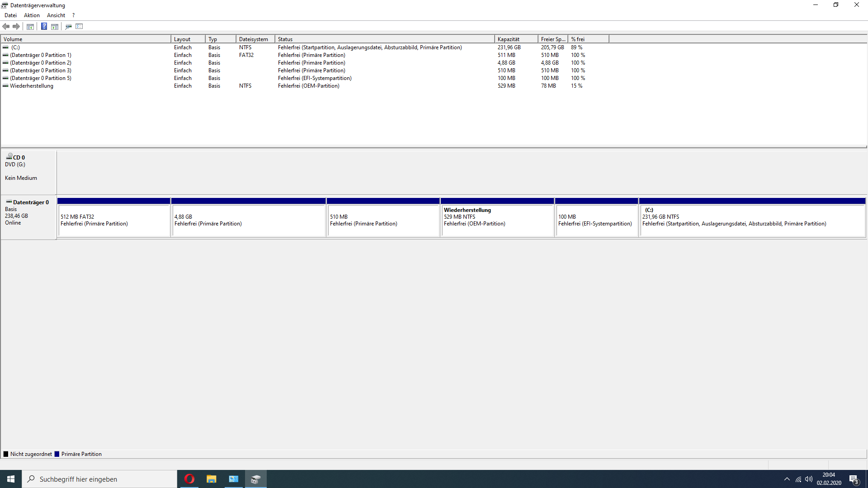Click the Forward arrow toolbar icon
This screenshot has width=868, height=488.
(16, 26)
